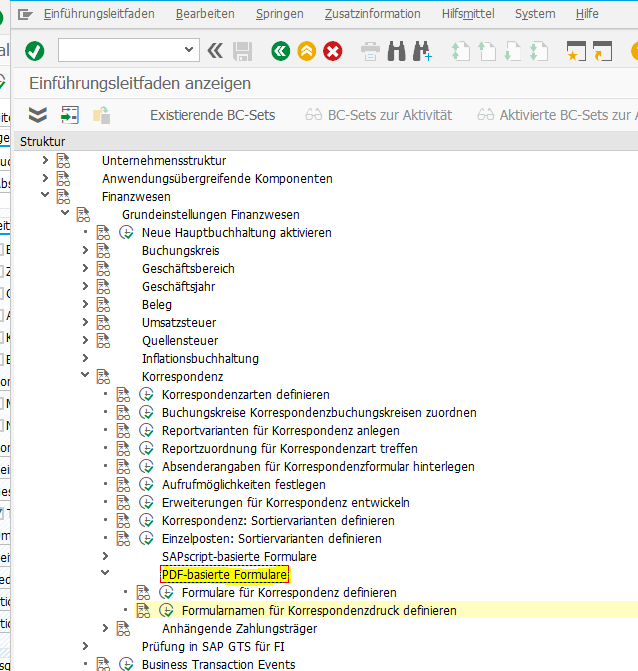Viewport: 638px width, 671px height.
Task: Open the window menu icon left of Einführungsleitfaden
Action: [x=25, y=15]
